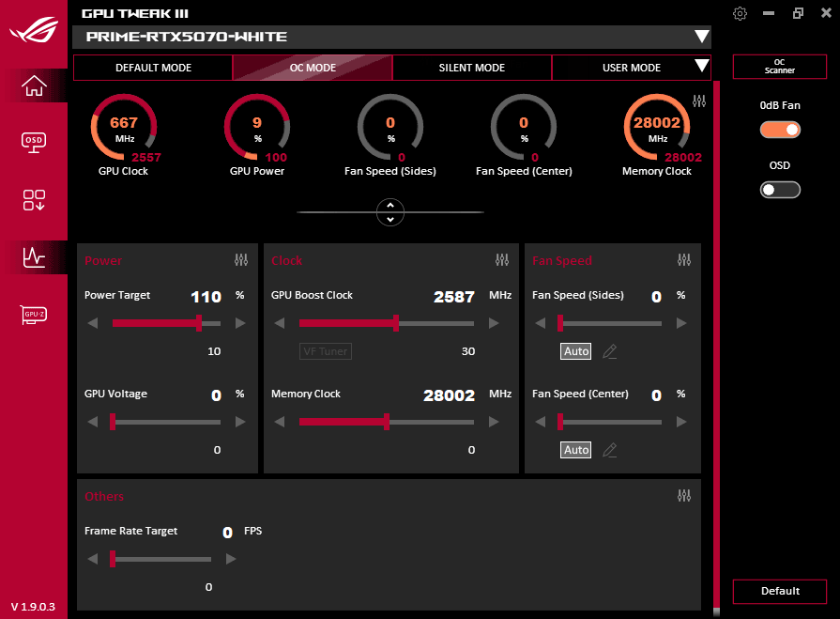Open GPU-Z from the sidebar
The height and width of the screenshot is (619, 840).
pyautogui.click(x=33, y=315)
